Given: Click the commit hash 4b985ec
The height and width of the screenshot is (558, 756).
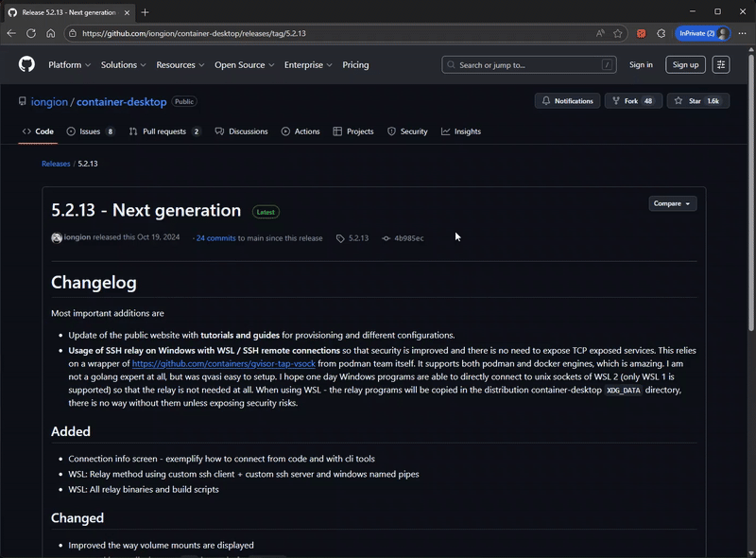Looking at the screenshot, I should [x=408, y=238].
